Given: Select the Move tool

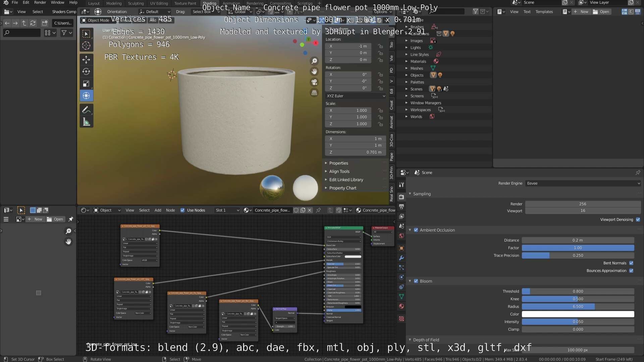Looking at the screenshot, I should coord(86,60).
